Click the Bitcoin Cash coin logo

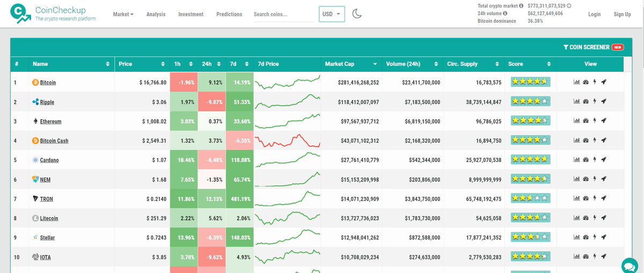35,141
